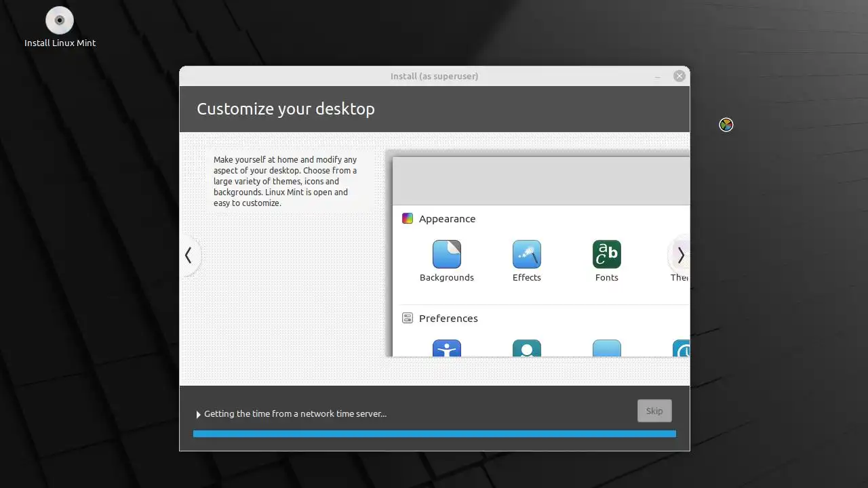Click the 'Appearance' section label

tap(447, 218)
